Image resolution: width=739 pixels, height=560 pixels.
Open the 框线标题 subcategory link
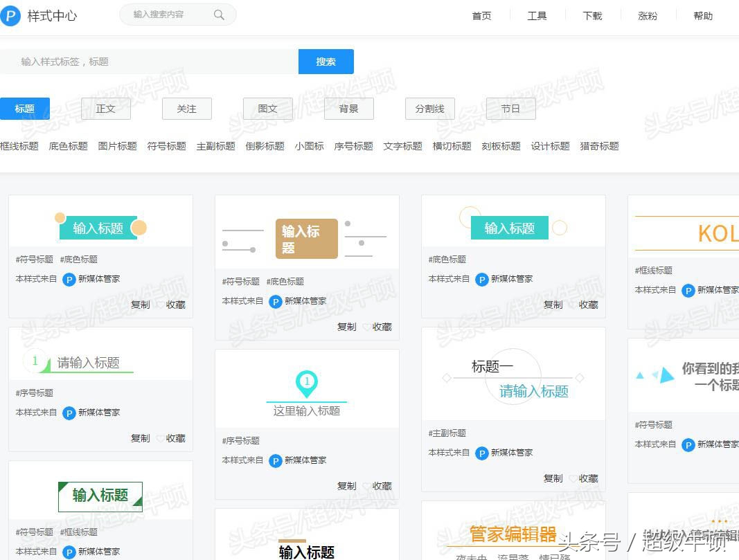pyautogui.click(x=19, y=146)
